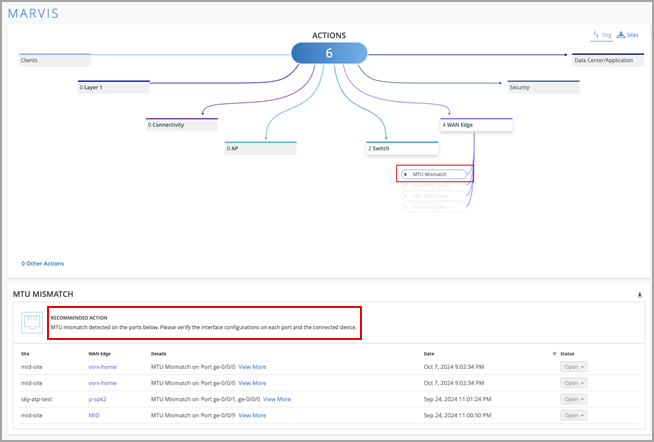Switch to the Sites view
Viewport: 654px width, 442px height.
click(632, 34)
